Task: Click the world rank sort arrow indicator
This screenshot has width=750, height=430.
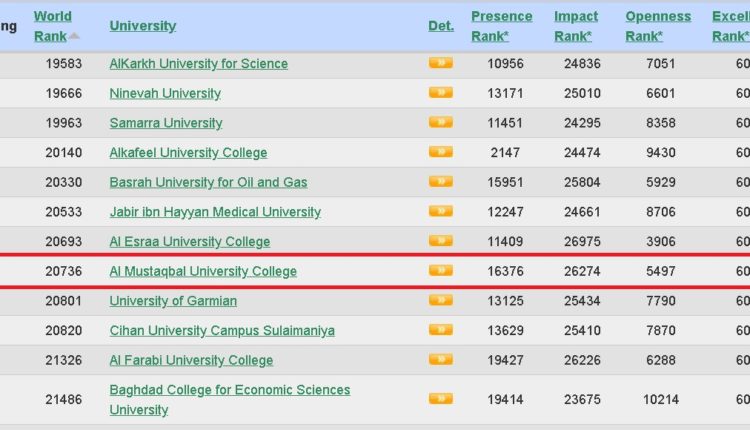Action: (74, 36)
